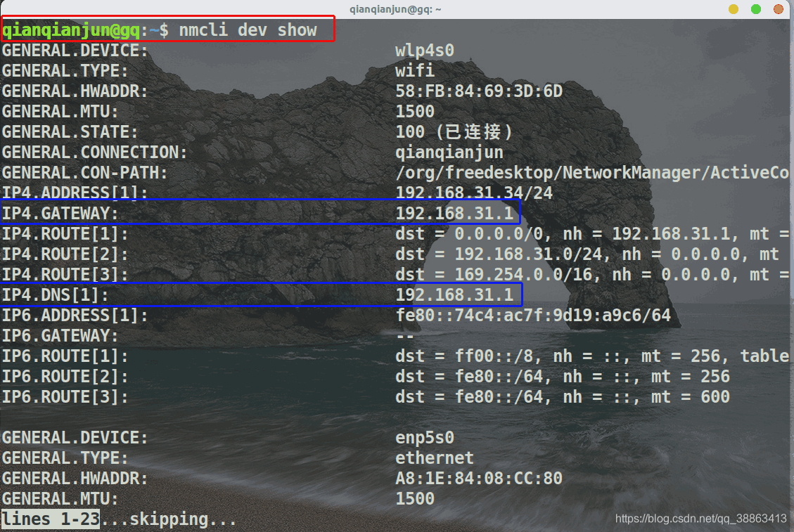
Task: Click the ethernet MTU value 1500
Action: click(414, 498)
